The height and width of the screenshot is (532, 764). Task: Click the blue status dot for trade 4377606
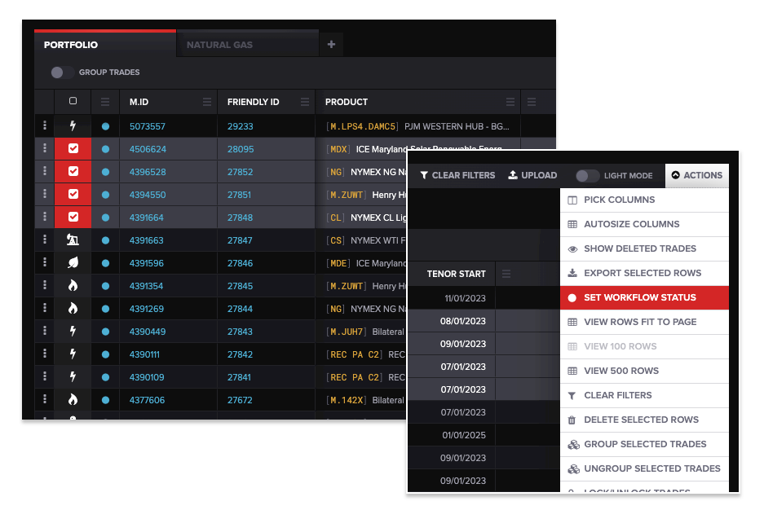(105, 400)
